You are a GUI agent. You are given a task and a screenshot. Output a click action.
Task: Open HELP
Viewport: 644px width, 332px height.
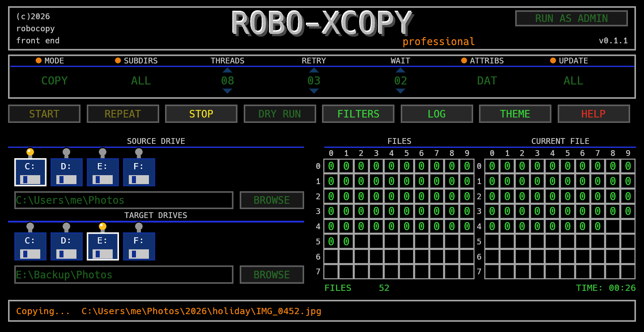[594, 114]
